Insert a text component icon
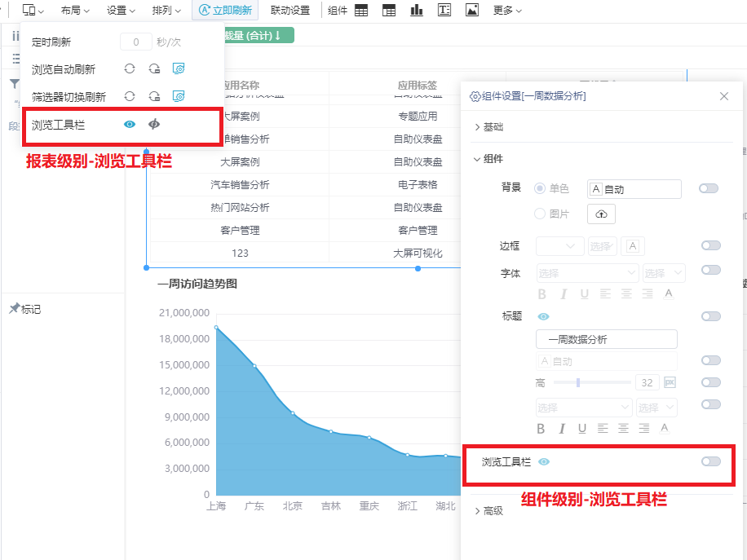Image resolution: width=747 pixels, height=560 pixels. click(444, 10)
